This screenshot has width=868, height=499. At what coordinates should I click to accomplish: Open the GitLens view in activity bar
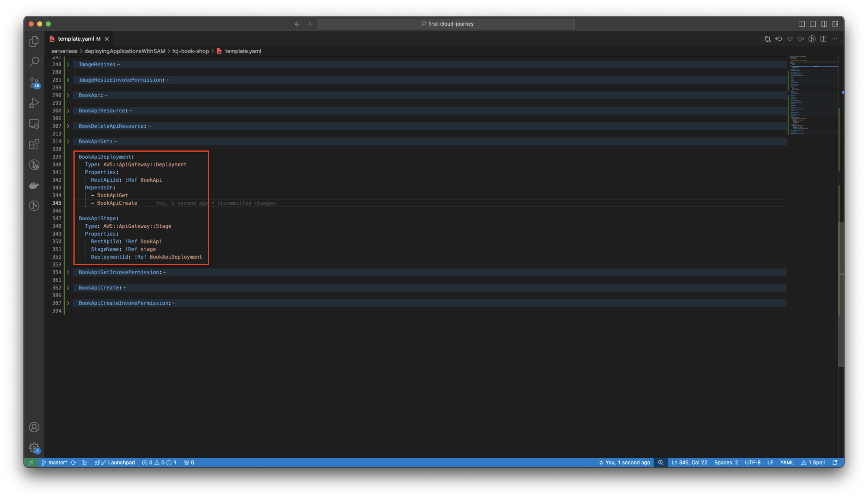[34, 206]
